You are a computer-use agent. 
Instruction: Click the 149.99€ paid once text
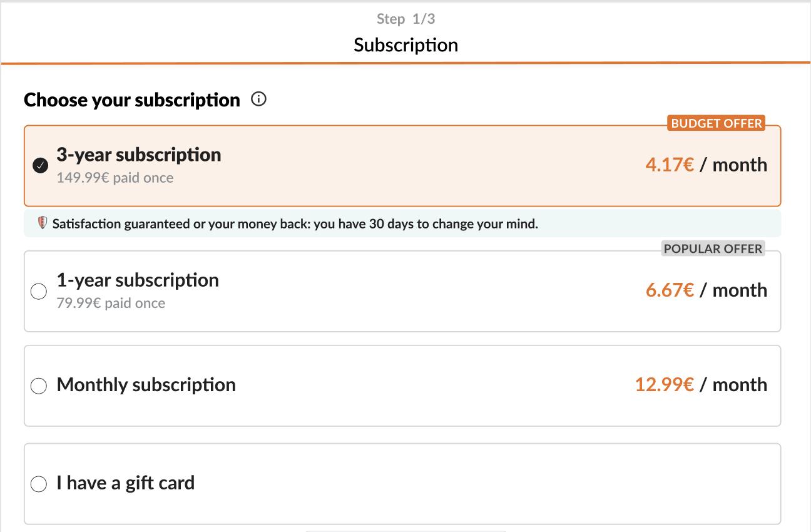coord(115,178)
